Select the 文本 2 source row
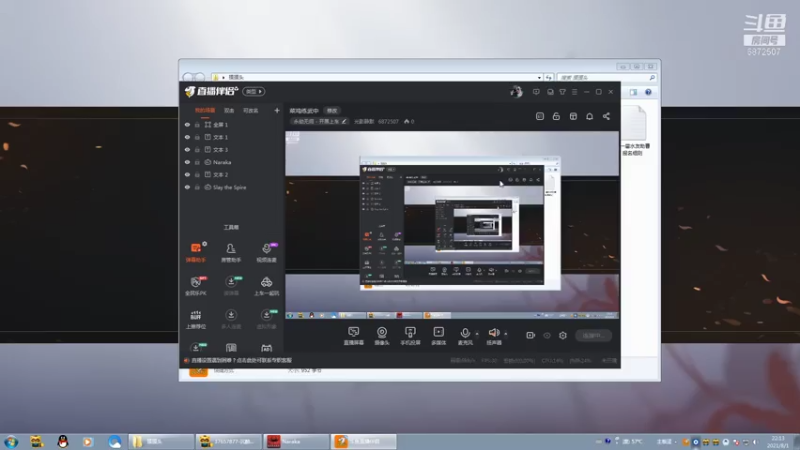The height and width of the screenshot is (450, 800). [232, 174]
